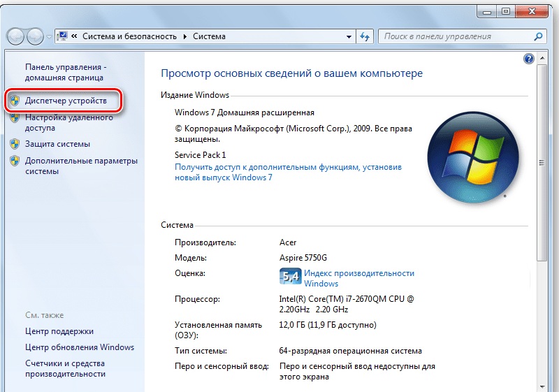The width and height of the screenshot is (559, 392).
Task: Click scrollbar up arrow
Action: tap(542, 58)
